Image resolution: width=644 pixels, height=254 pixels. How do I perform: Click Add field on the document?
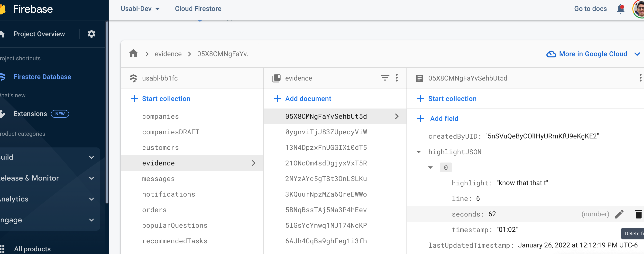tap(444, 118)
